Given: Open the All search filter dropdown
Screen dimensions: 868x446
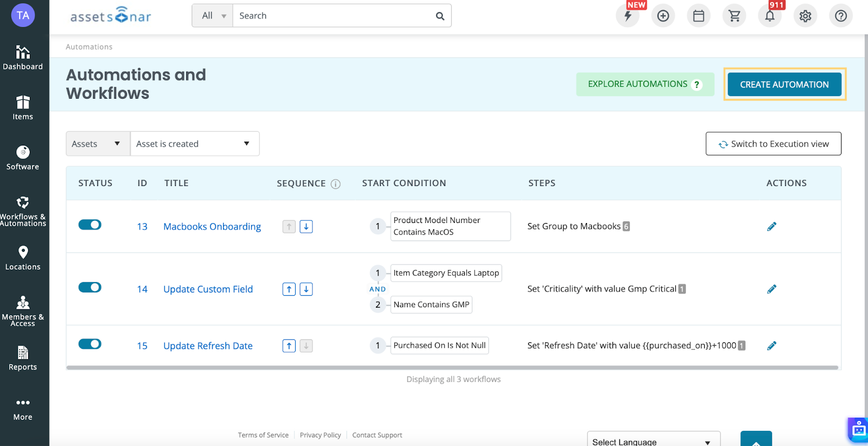Looking at the screenshot, I should point(213,16).
